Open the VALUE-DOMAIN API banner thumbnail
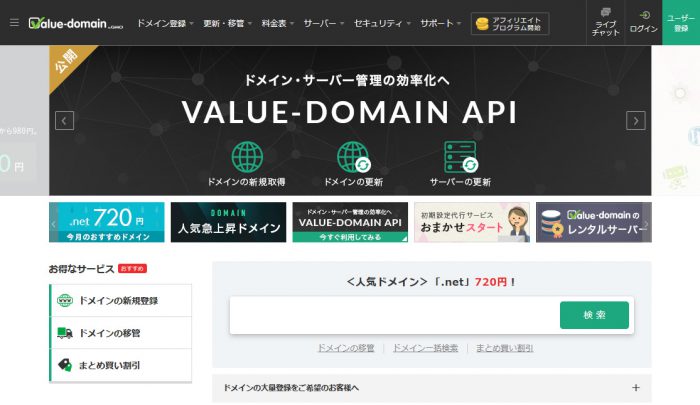Screen dimensions: 700x405 coord(350,222)
